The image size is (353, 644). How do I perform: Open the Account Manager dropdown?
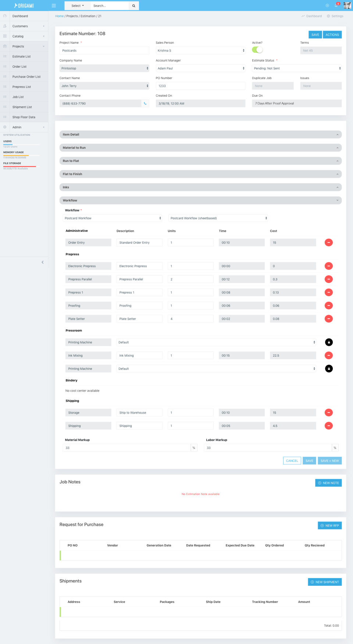tap(200, 68)
